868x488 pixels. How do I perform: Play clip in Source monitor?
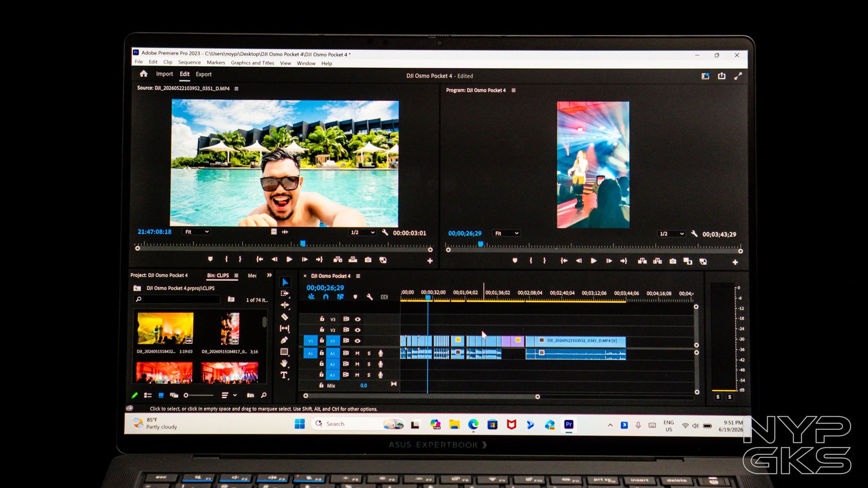click(x=289, y=259)
